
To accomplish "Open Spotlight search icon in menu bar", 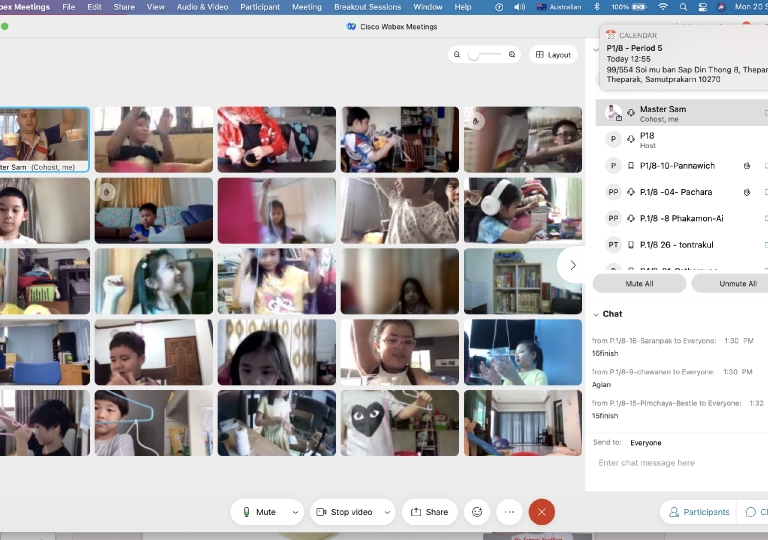I will 683,7.
